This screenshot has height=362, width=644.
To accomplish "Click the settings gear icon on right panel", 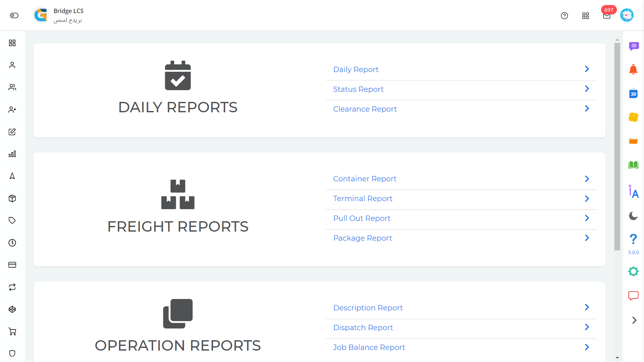I will tap(633, 271).
